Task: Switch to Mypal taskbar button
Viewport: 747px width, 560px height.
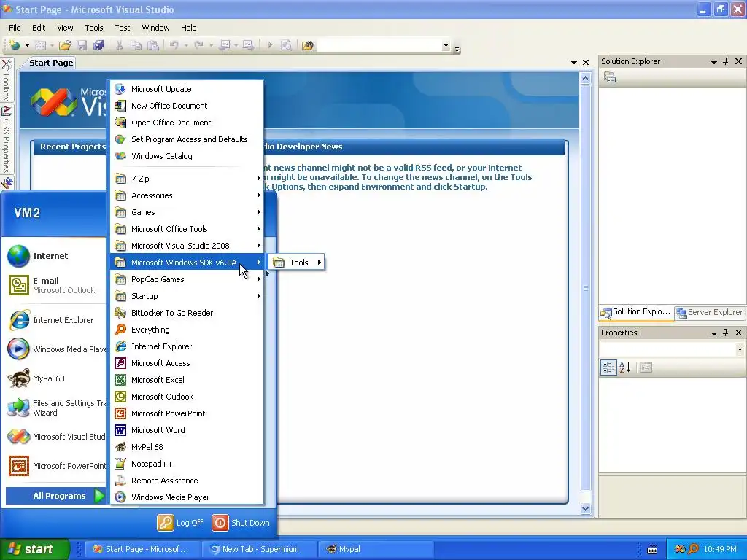Action: [374, 549]
